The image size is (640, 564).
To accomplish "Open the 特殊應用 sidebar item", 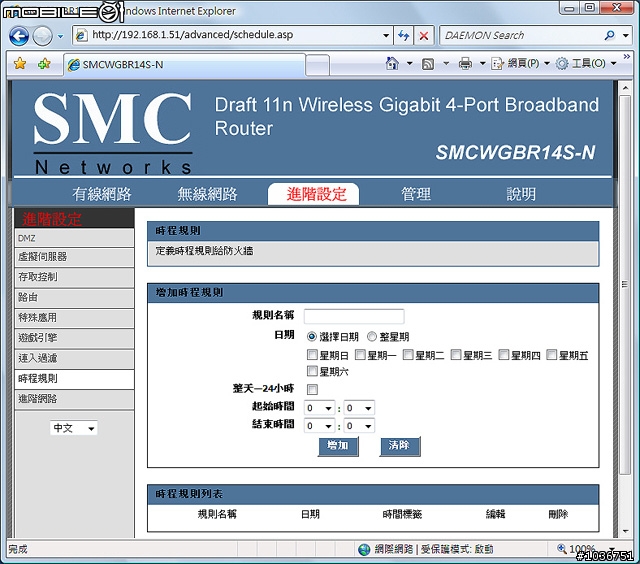I will 74,318.
